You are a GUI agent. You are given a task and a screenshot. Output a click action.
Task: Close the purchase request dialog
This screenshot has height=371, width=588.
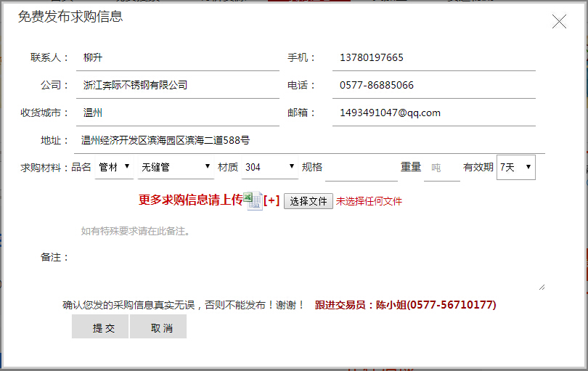(x=559, y=22)
